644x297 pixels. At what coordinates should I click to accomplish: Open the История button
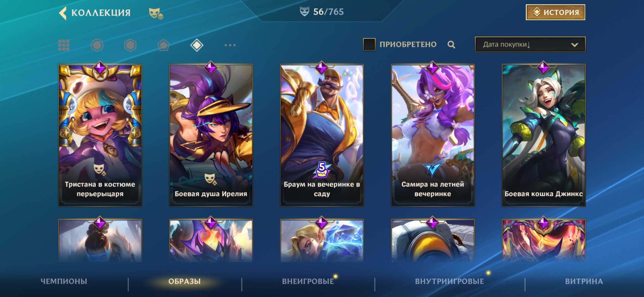coord(555,12)
